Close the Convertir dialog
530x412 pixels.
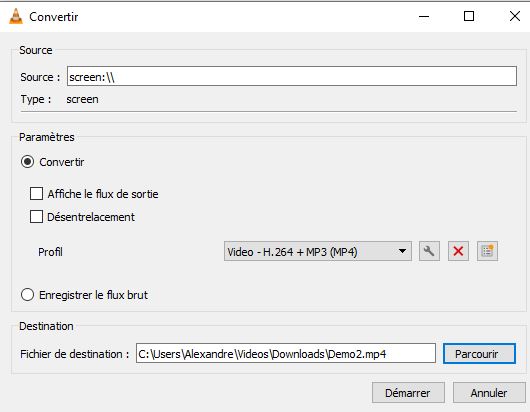click(x=515, y=16)
